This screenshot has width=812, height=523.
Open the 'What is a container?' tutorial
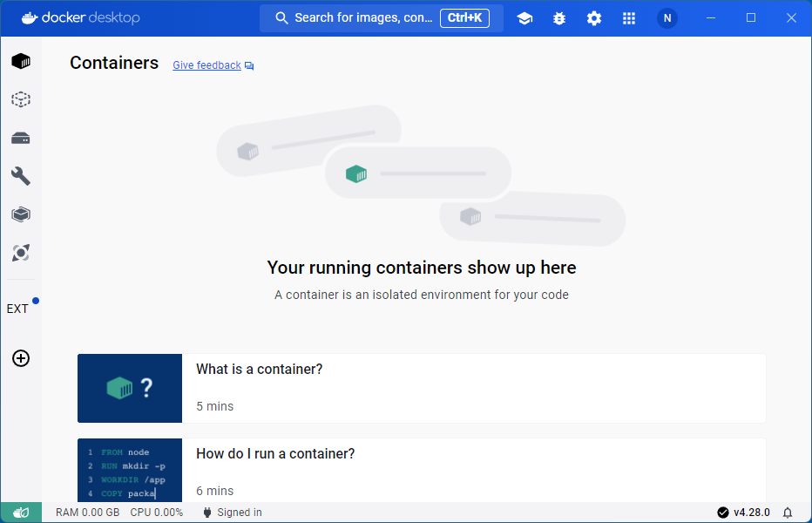point(422,388)
